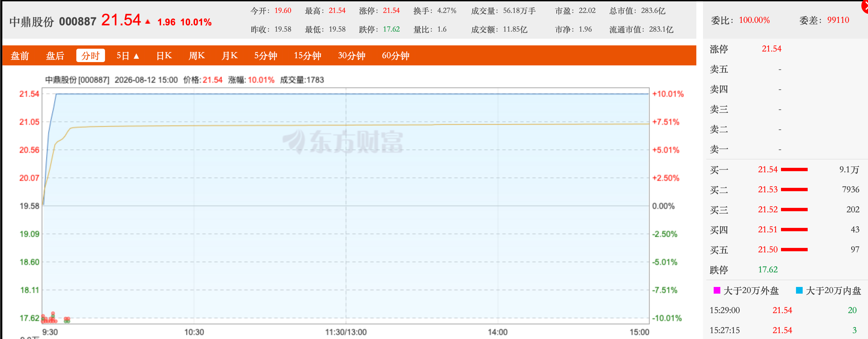Open the 30分钟 chart tab

[352, 56]
